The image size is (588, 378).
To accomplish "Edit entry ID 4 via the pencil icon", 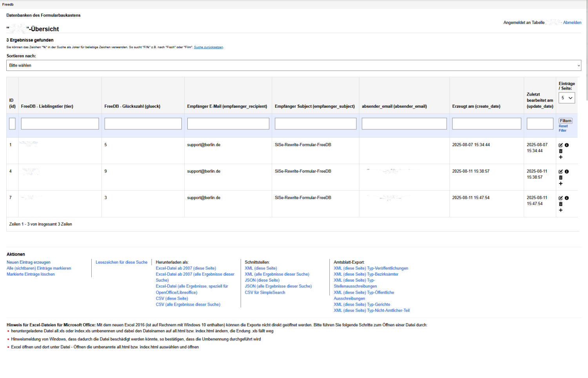I will (x=561, y=172).
